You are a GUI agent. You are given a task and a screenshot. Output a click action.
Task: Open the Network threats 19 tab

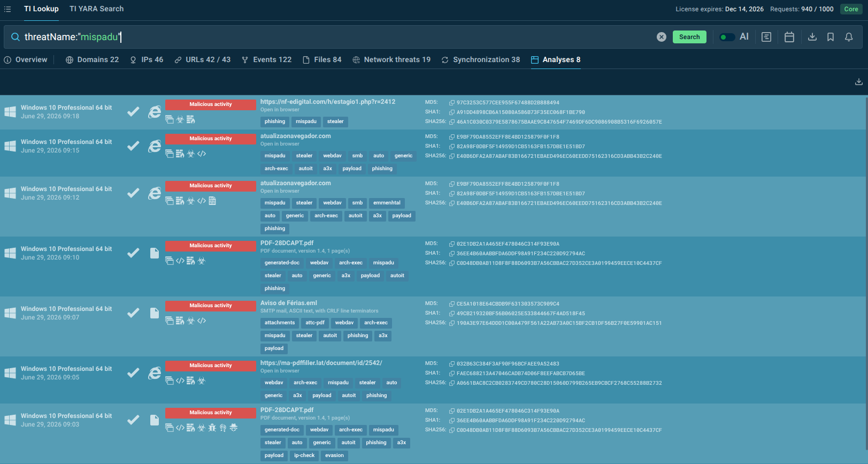(x=391, y=60)
